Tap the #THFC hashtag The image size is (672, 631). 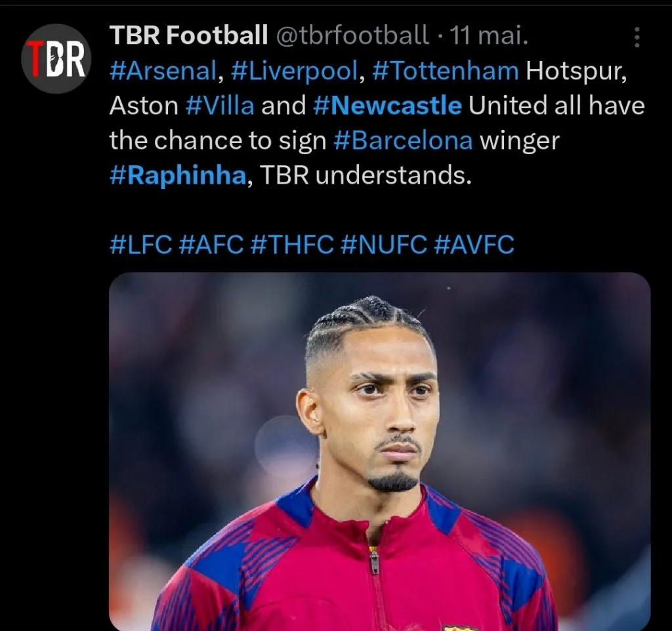pos(291,245)
